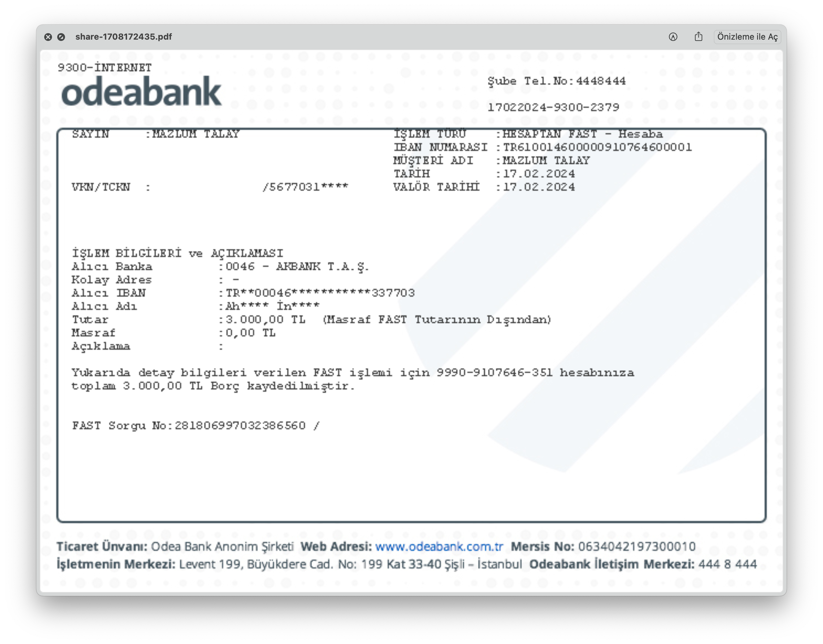The height and width of the screenshot is (644, 823).
Task: Click the sender IBAN number value
Action: (597, 147)
